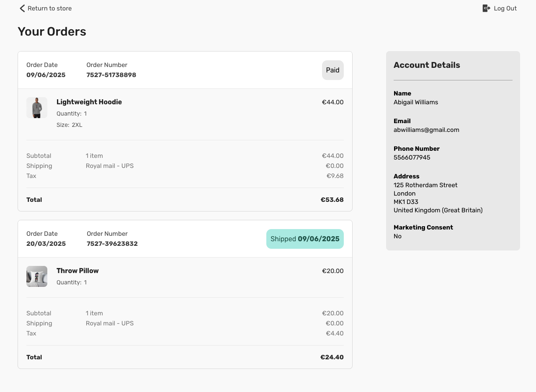Click order date 20/03/2025

[x=46, y=244]
